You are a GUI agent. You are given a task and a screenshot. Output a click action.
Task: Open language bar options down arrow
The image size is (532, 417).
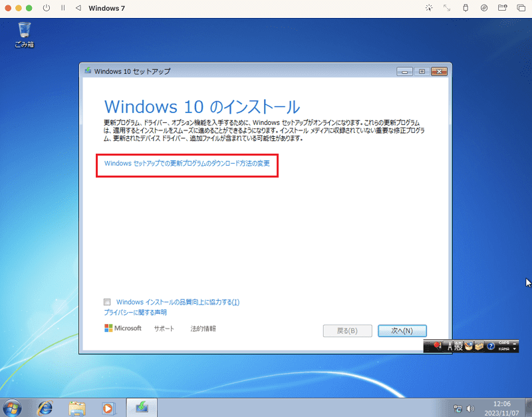click(x=514, y=348)
